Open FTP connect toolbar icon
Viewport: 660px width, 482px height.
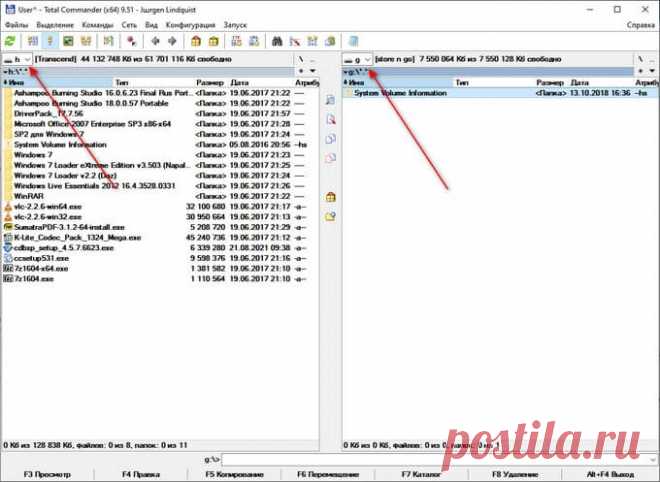[x=237, y=41]
